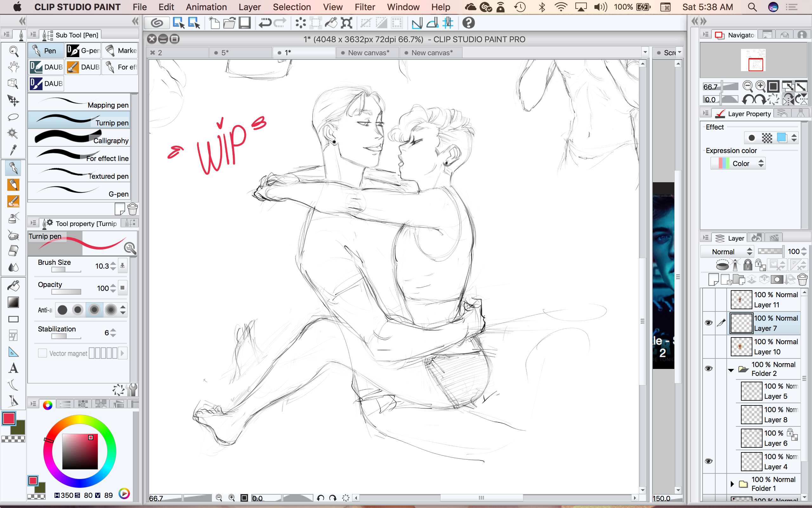Click the zoom out icon in Navigator
The width and height of the screenshot is (812, 508).
tap(748, 86)
